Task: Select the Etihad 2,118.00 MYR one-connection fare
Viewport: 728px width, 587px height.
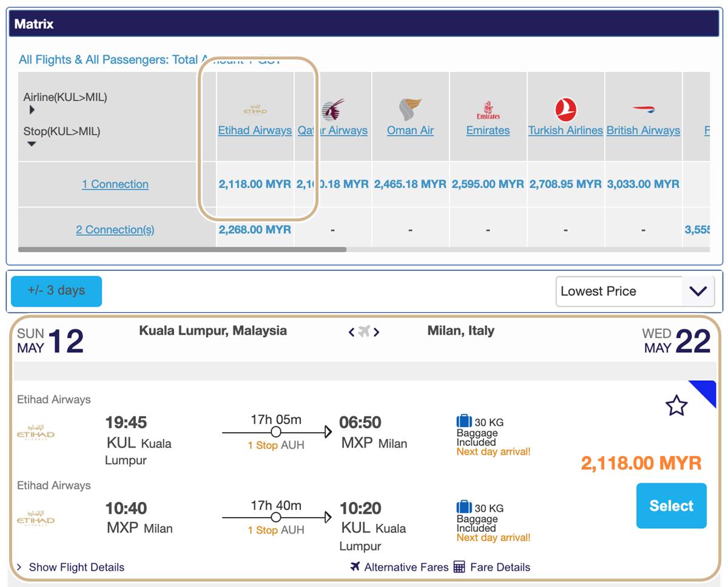Action: click(x=255, y=184)
